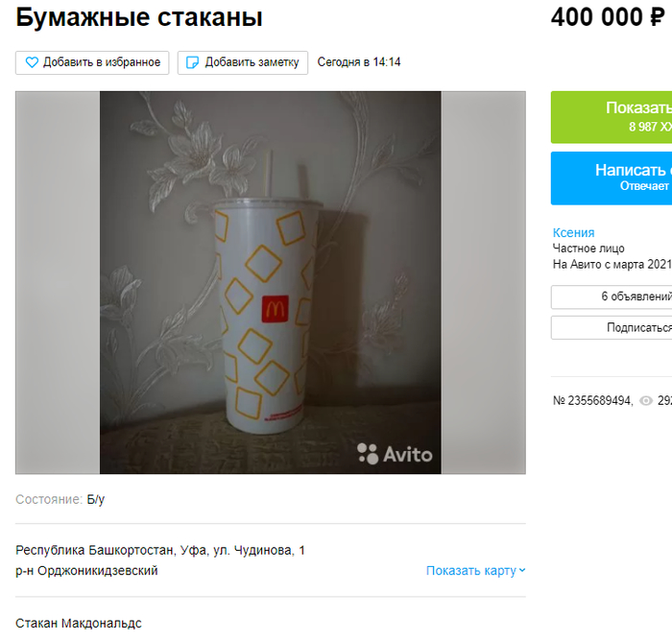The height and width of the screenshot is (640, 672).
Task: Subscribe to seller with Подписаться button
Action: (612, 328)
